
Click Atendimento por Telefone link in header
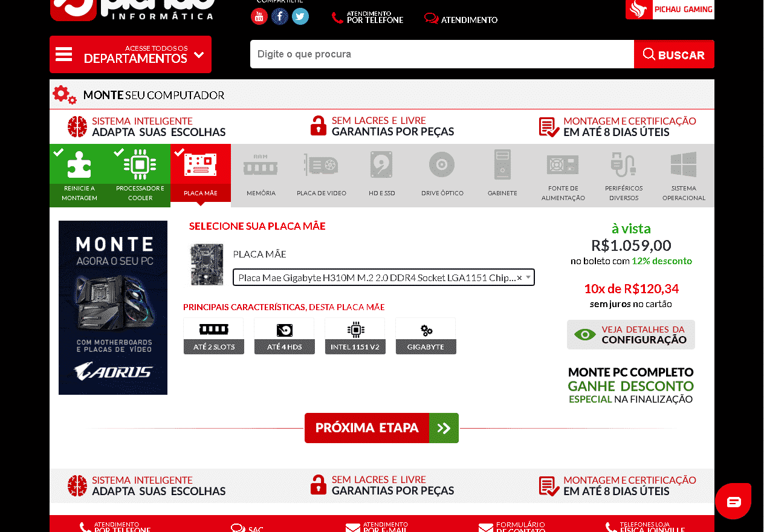pos(367,18)
